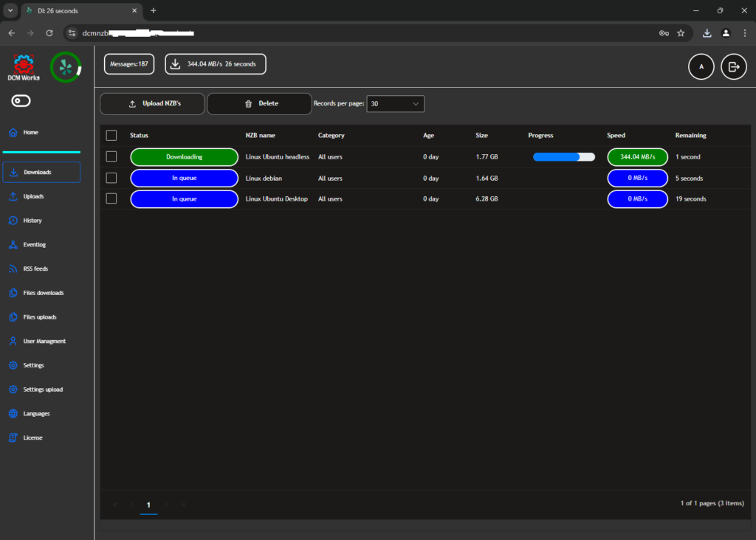Click the 344.04 MB/s speed badge in table
Image resolution: width=756 pixels, height=540 pixels.
click(x=637, y=157)
